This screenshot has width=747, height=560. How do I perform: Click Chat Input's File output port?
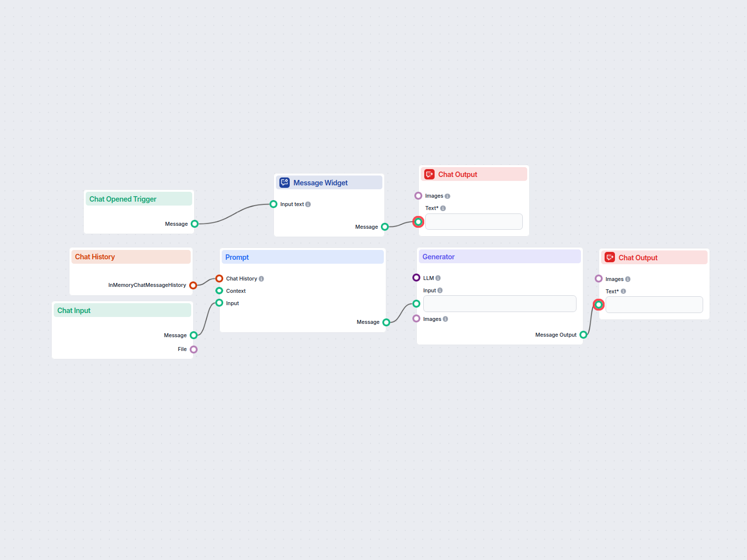click(194, 350)
